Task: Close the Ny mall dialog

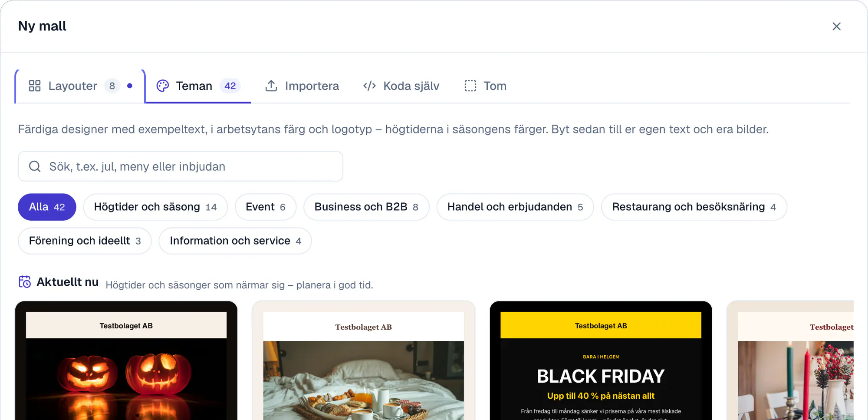Action: [x=836, y=26]
